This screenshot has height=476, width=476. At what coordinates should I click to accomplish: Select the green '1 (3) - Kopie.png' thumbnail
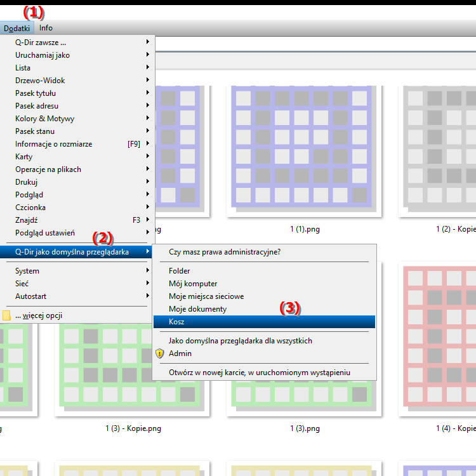pyautogui.click(x=132, y=369)
